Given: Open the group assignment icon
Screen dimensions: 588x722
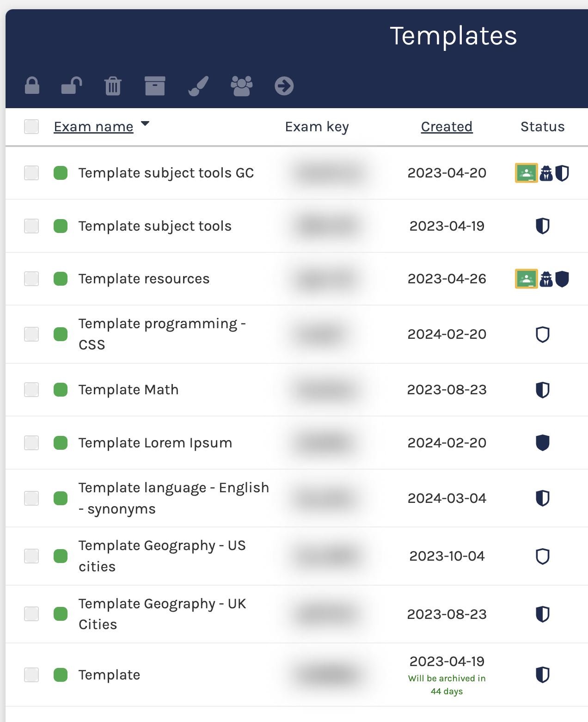Looking at the screenshot, I should [241, 86].
